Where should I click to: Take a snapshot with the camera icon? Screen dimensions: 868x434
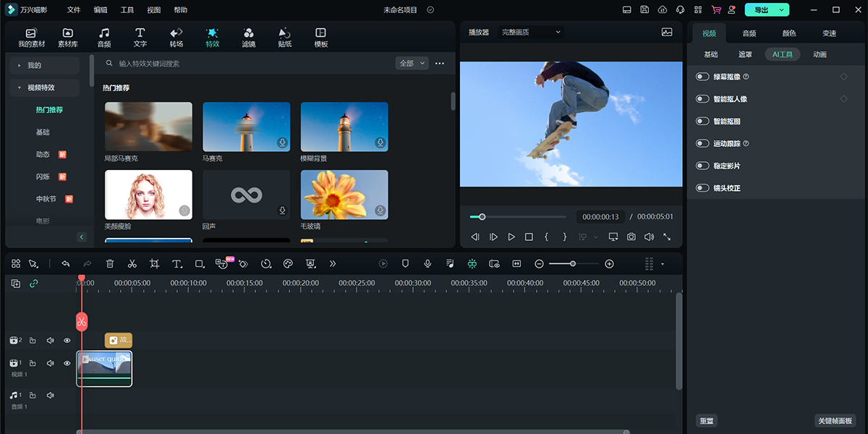point(631,237)
